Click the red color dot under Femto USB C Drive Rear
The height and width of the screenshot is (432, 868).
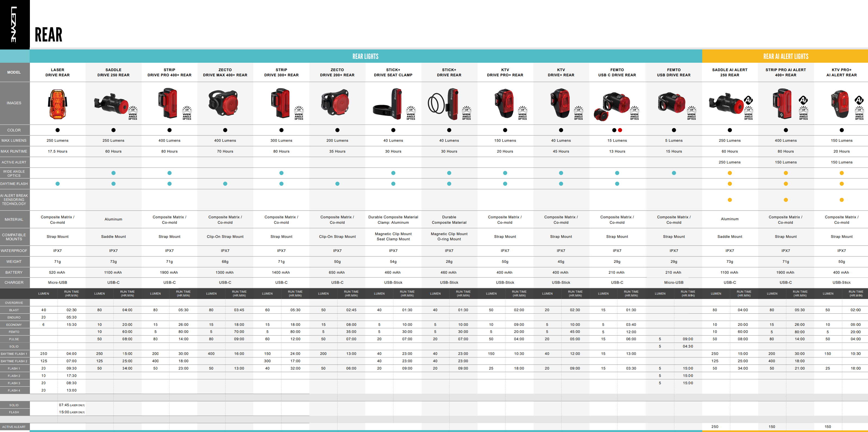(620, 130)
